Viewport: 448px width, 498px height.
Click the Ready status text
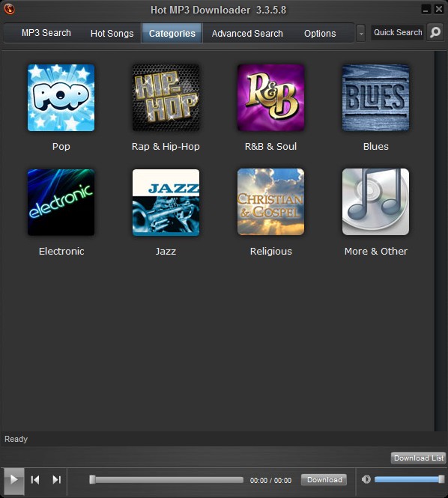click(16, 439)
